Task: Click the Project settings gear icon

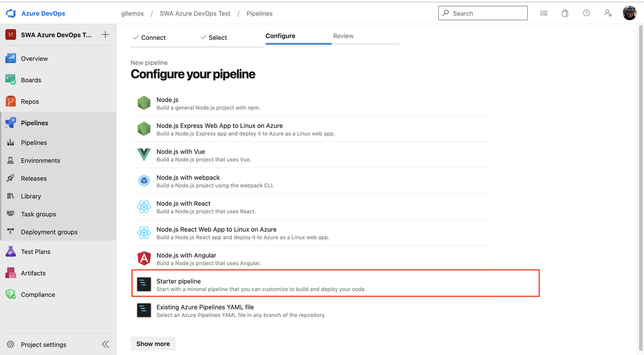Action: 11,344
